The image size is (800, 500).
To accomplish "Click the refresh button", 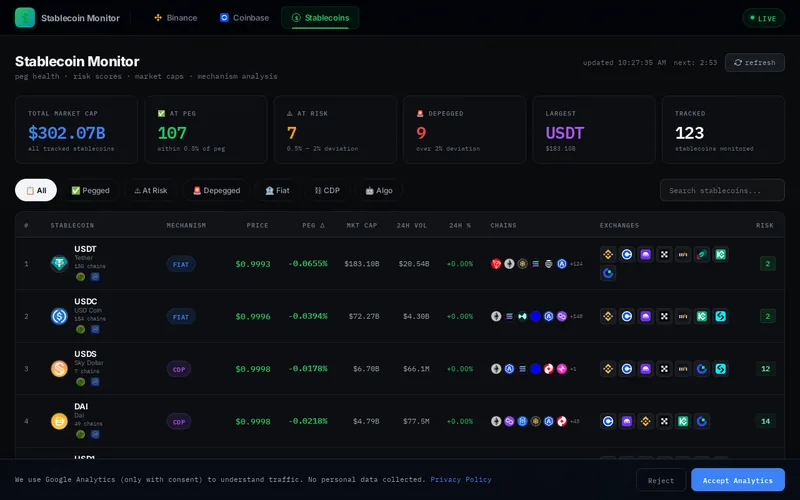I will point(755,63).
